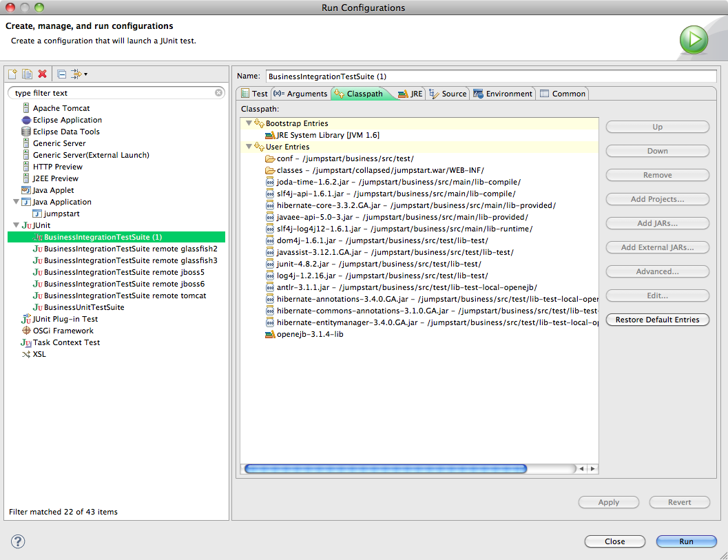Click the Java Applet icon
The width and height of the screenshot is (728, 560).
pyautogui.click(x=26, y=190)
